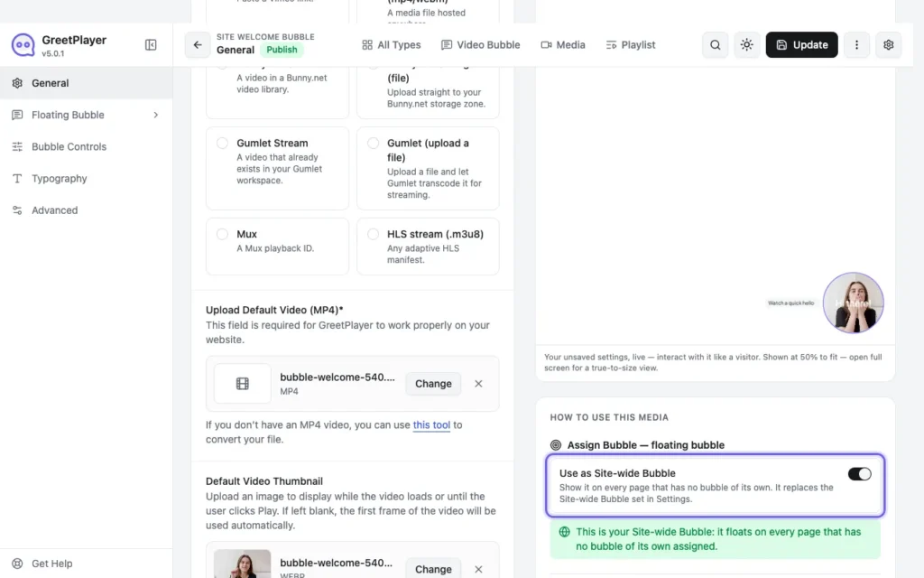Switch to All Types tab

pos(392,45)
